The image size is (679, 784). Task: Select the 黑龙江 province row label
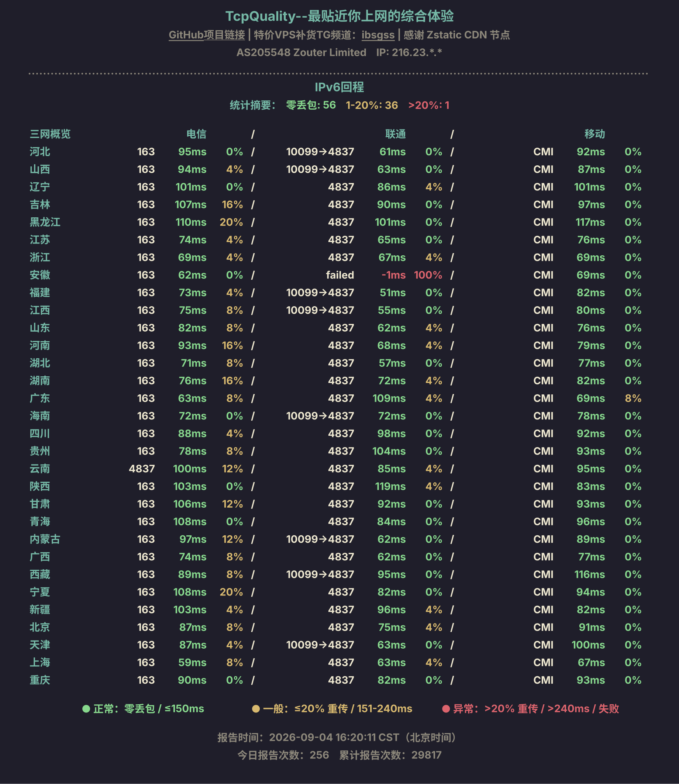pyautogui.click(x=45, y=222)
